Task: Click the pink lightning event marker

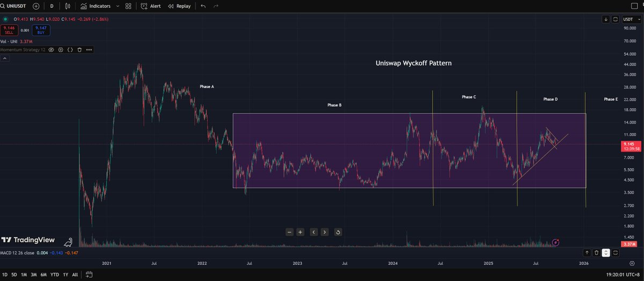Action: pos(555,242)
